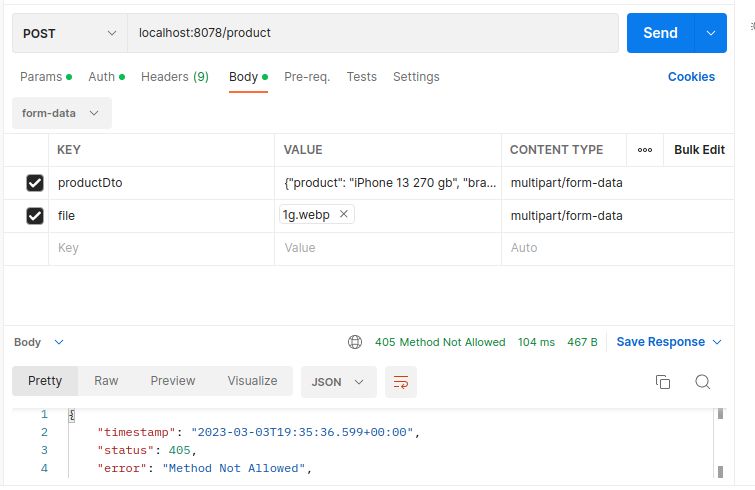Copy the response with copy icon
The height and width of the screenshot is (490, 755).
[x=663, y=382]
